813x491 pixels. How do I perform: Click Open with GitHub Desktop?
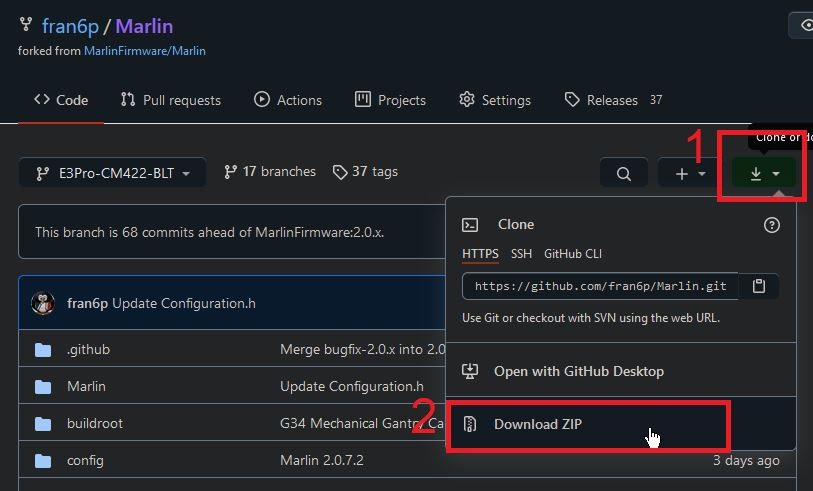click(x=578, y=371)
